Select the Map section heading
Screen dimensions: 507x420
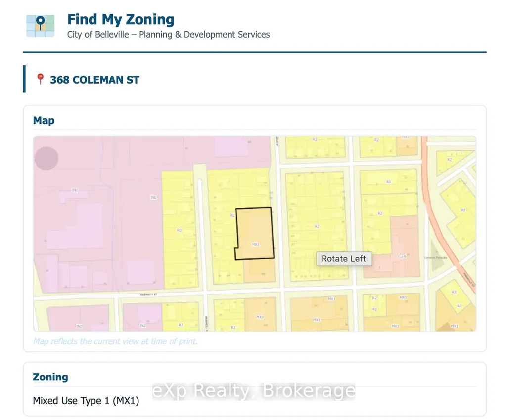pos(44,120)
